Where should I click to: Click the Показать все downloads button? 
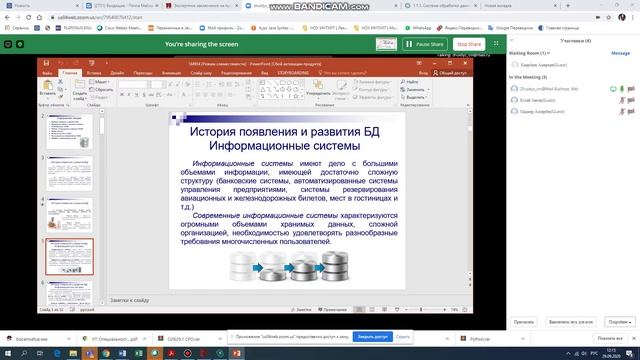[610, 338]
